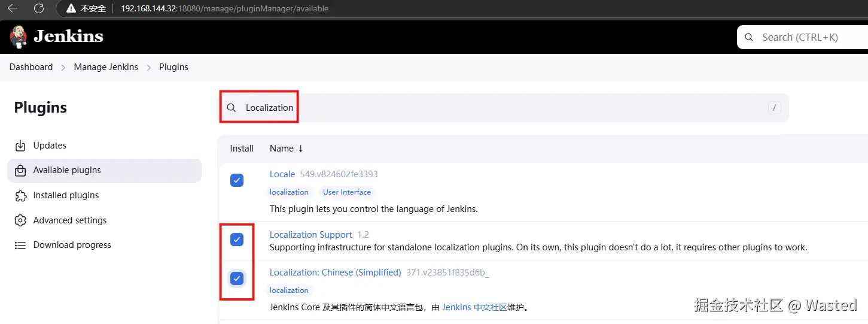Open the Updates section
The image size is (868, 324).
coord(104,146)
